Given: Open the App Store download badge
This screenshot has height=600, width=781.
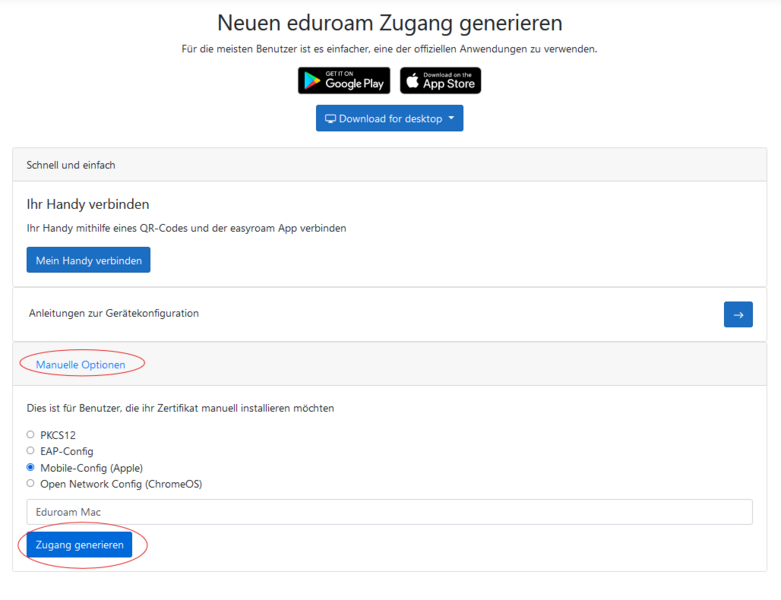Looking at the screenshot, I should coord(440,81).
